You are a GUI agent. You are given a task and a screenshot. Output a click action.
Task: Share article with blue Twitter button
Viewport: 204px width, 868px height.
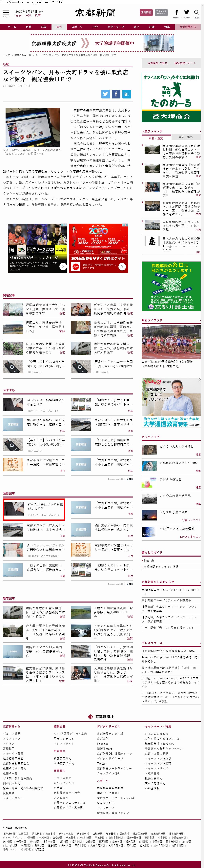coord(106,94)
